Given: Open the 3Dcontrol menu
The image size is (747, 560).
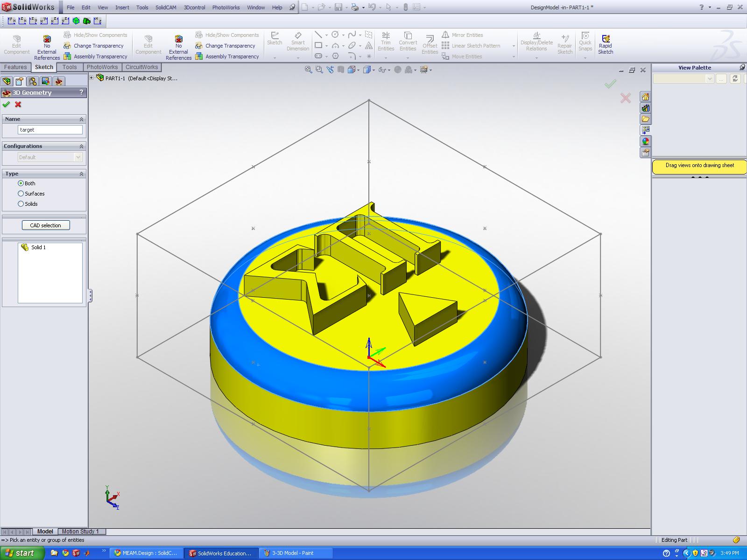Looking at the screenshot, I should [194, 7].
